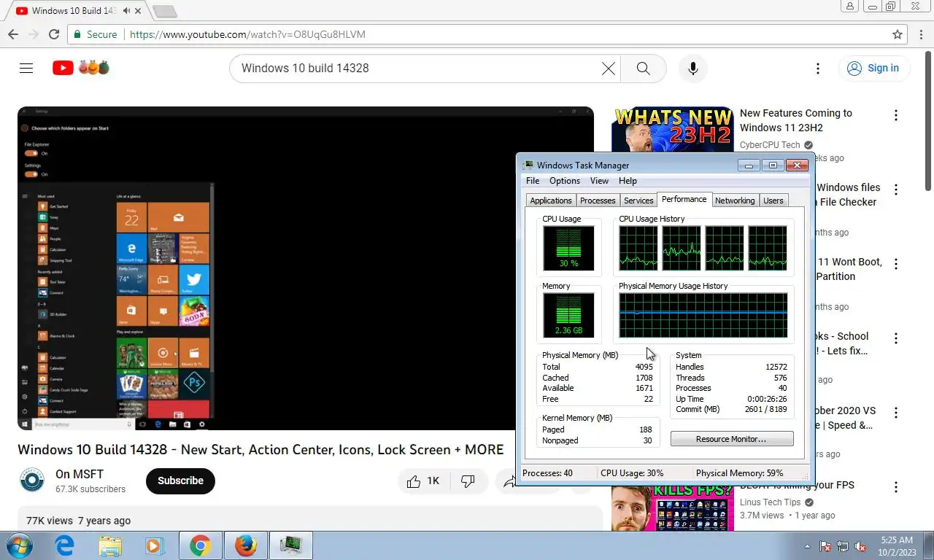The image size is (934, 560).
Task: Go back with Chrome back arrow
Action: pos(13,34)
